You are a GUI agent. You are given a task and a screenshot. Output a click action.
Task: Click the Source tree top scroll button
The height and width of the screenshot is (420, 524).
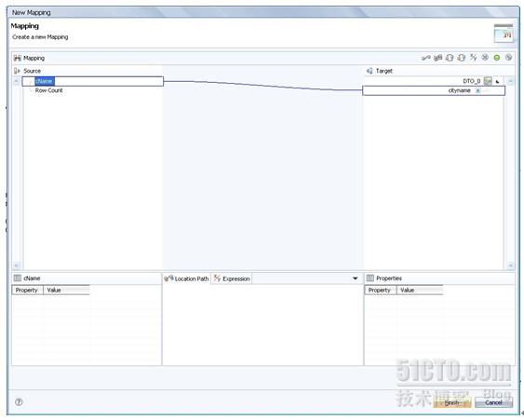point(16,81)
